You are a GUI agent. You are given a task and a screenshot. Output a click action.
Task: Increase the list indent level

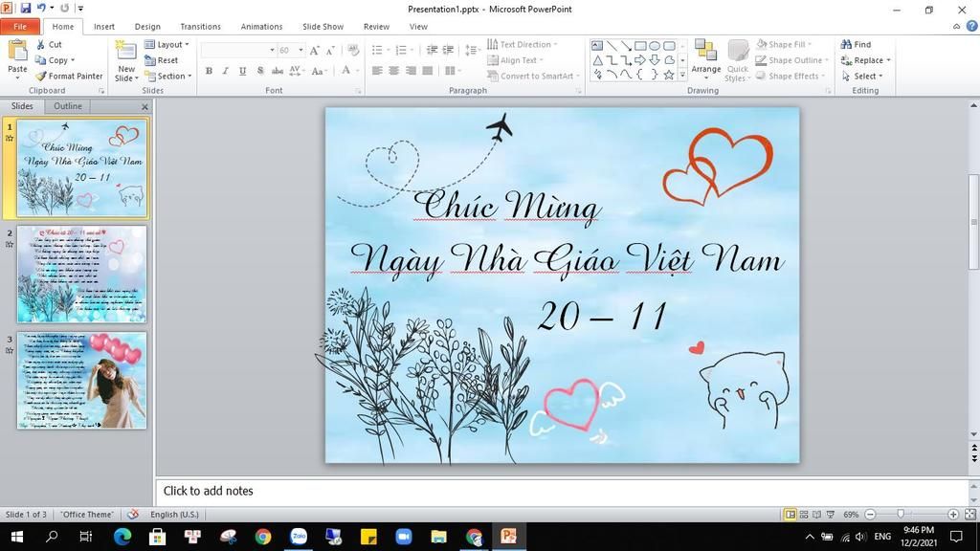coord(448,50)
